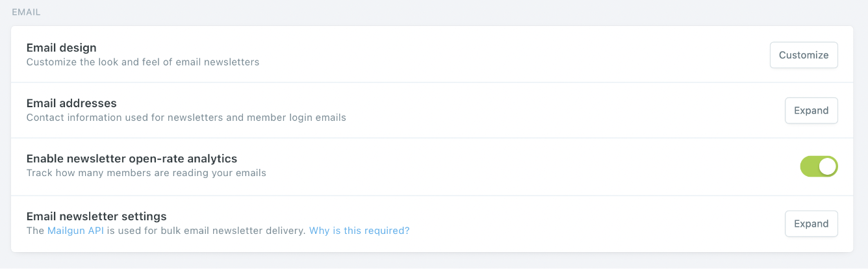Disable newsletter open-rate analytics toggle
Screen dimensions: 868x269
click(819, 166)
